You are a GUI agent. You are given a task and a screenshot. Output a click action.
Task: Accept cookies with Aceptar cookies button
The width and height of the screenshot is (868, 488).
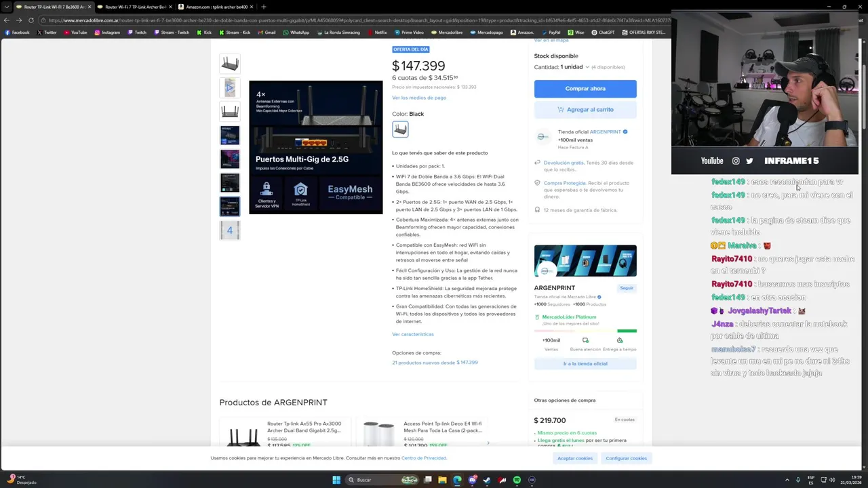[x=575, y=458]
